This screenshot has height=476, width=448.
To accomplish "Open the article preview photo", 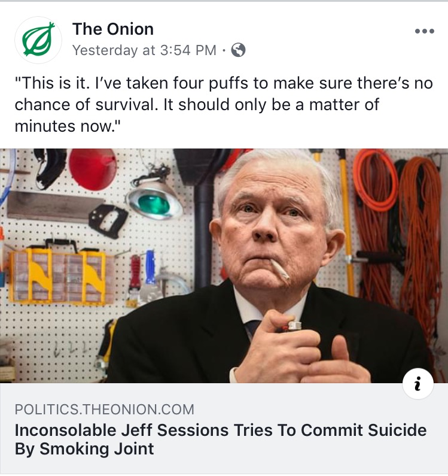I will coord(224,266).
